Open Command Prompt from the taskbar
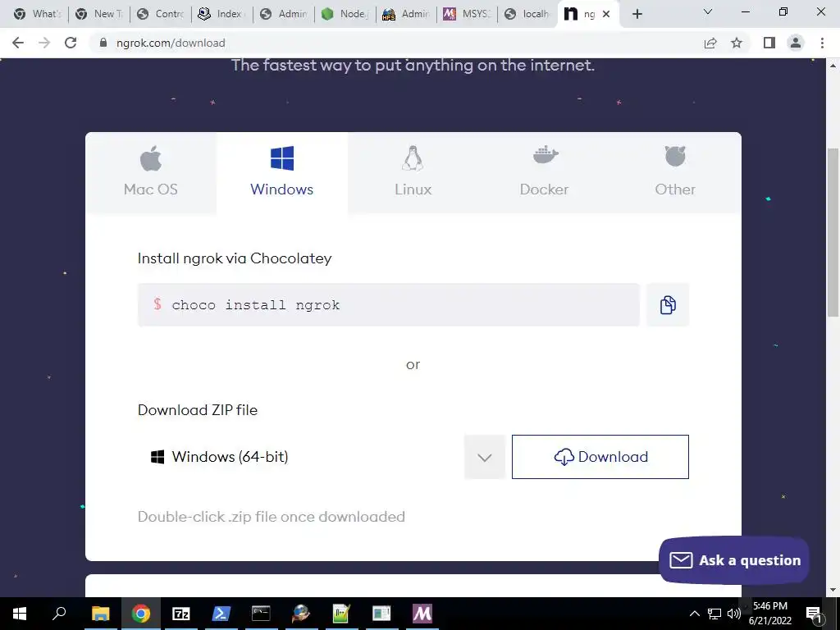The image size is (840, 630). [261, 614]
